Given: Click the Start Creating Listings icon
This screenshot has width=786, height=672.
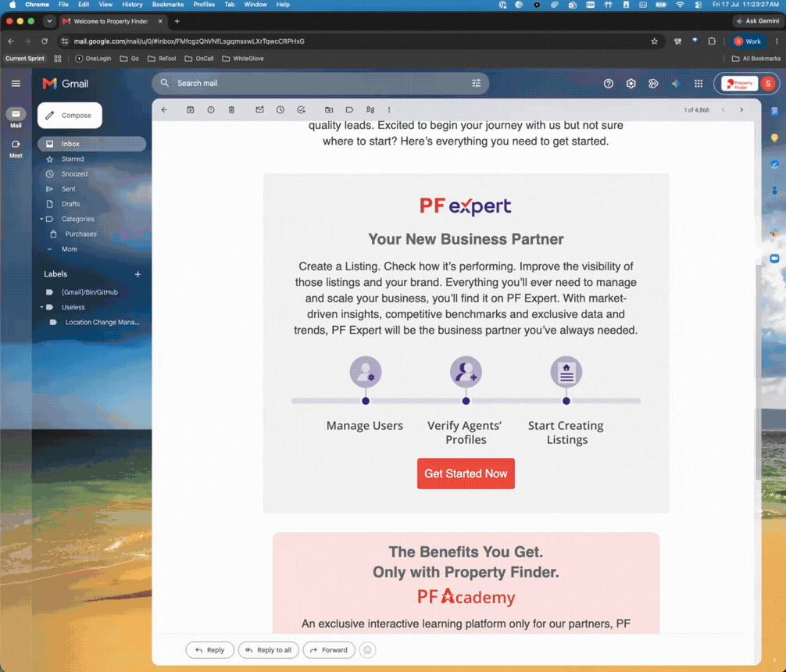Looking at the screenshot, I should (x=566, y=372).
